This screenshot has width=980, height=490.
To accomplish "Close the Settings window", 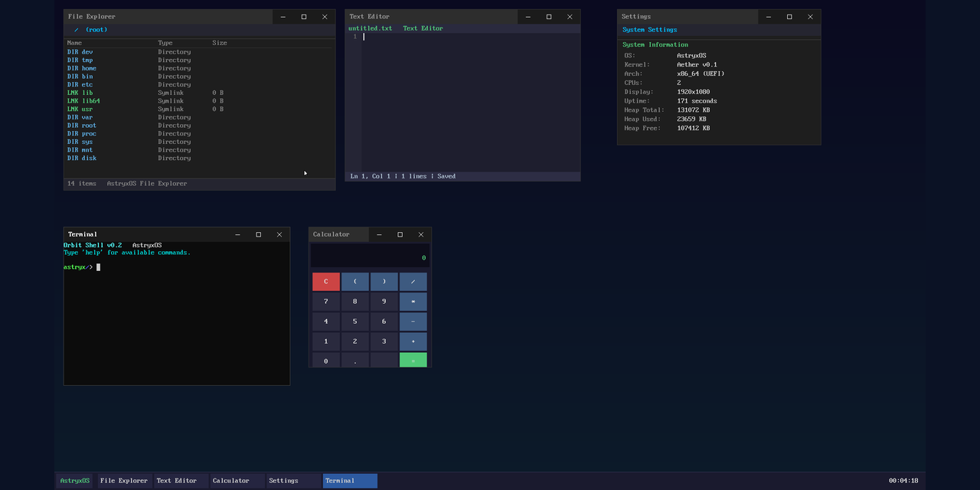I will point(810,17).
